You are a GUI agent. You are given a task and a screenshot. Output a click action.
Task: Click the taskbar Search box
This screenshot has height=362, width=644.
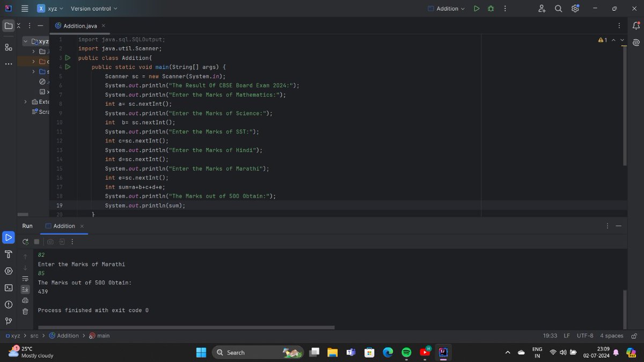[x=258, y=352]
